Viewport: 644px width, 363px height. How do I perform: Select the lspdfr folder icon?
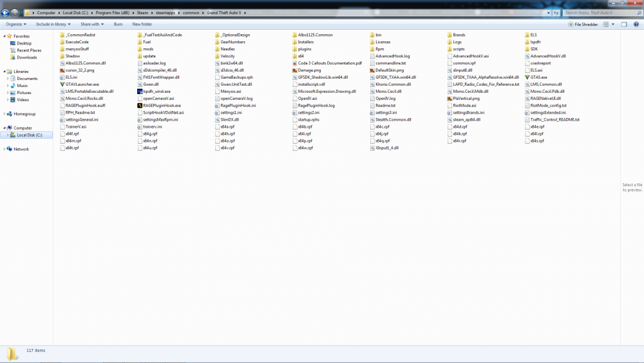coord(527,42)
